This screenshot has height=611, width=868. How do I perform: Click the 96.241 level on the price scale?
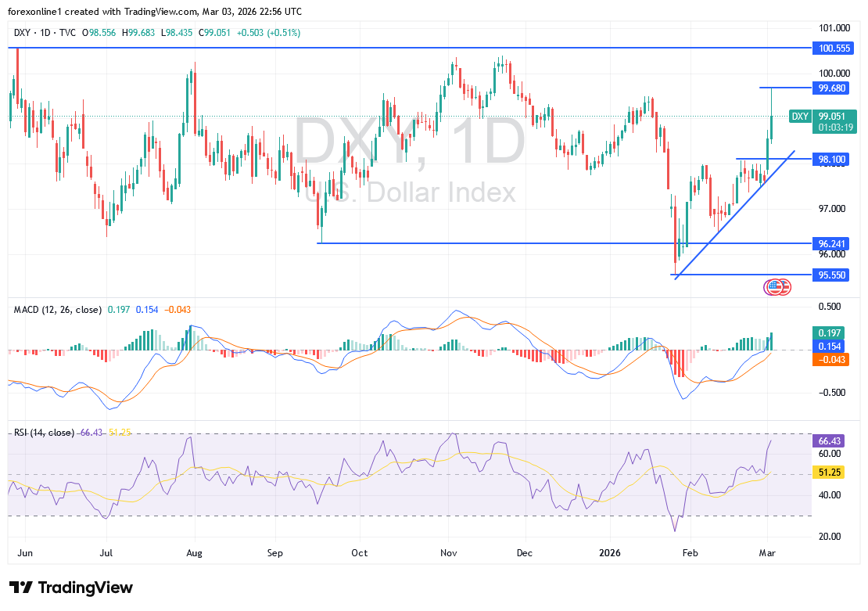click(x=830, y=243)
